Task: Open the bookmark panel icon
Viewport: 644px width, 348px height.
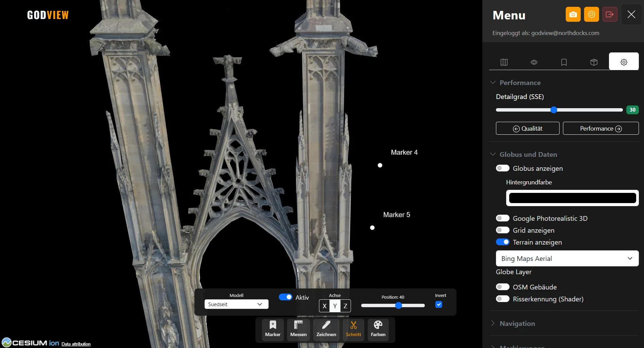Action: click(x=564, y=62)
